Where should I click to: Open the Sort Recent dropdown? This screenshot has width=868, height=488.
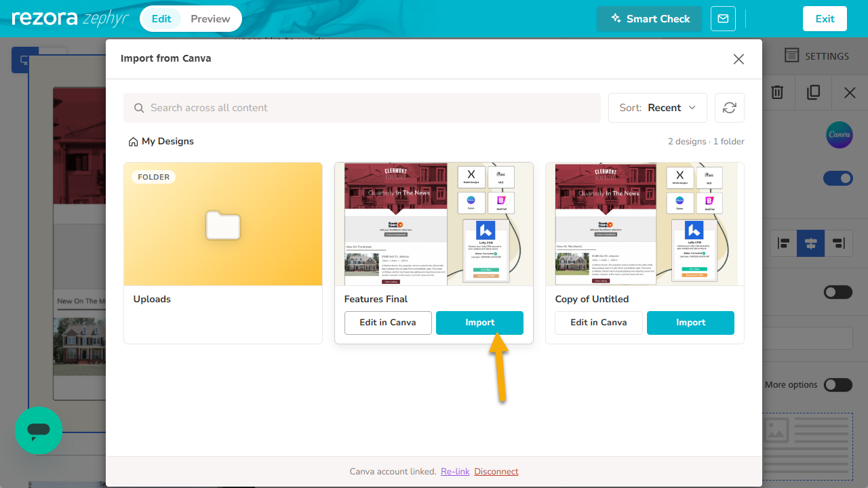coord(658,108)
